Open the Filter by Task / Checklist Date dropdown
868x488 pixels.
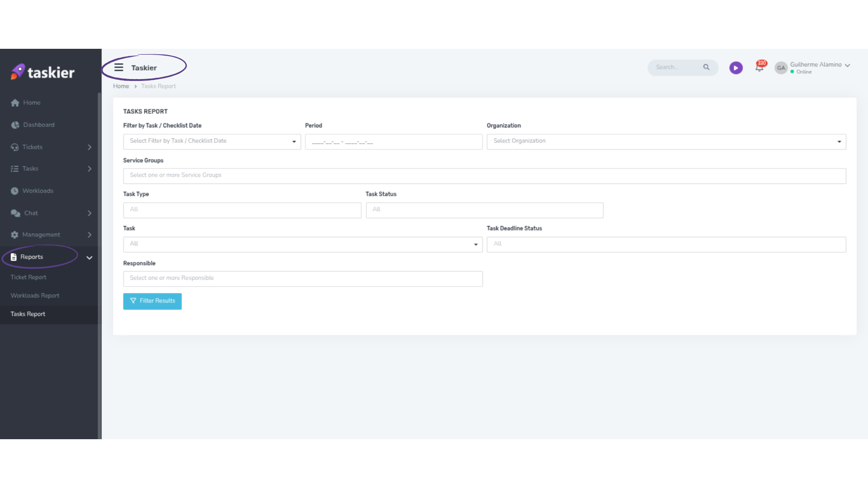(212, 141)
